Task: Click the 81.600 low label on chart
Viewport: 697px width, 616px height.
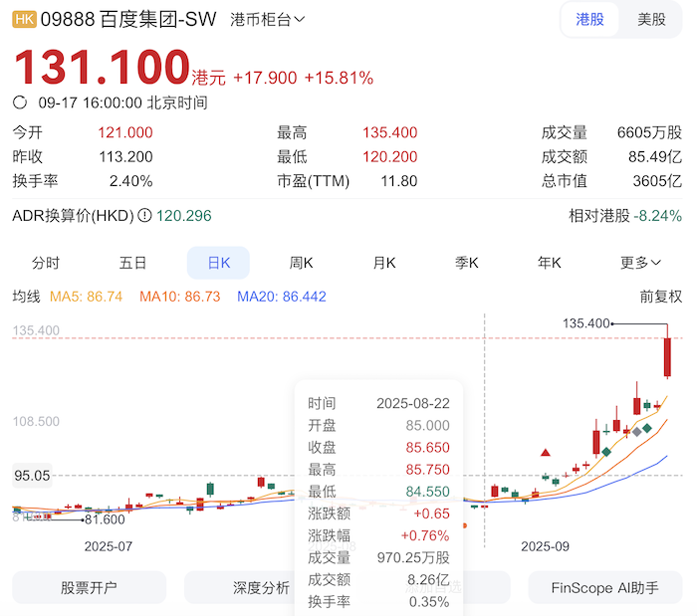Action: pos(105,519)
